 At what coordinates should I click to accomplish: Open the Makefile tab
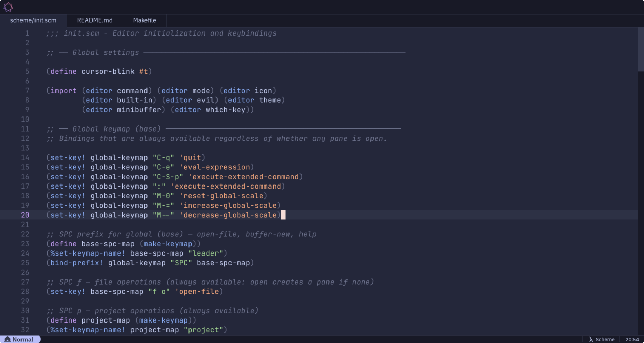[x=144, y=20]
